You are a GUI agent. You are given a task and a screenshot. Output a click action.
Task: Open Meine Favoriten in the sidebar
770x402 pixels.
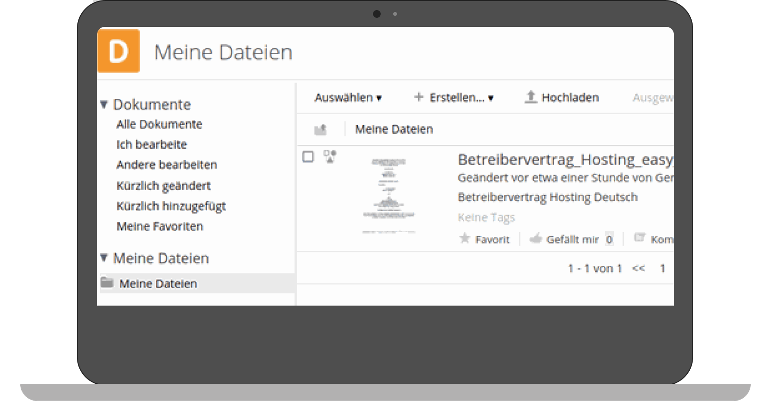160,226
